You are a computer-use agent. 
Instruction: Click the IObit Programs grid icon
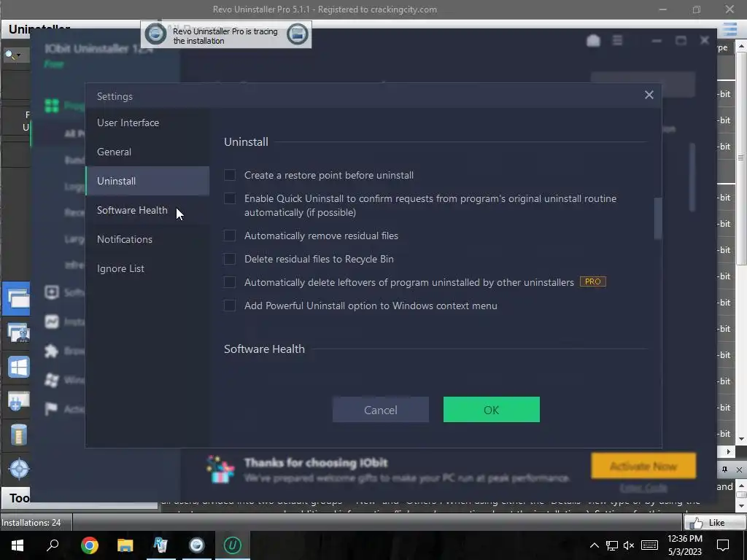pos(52,105)
